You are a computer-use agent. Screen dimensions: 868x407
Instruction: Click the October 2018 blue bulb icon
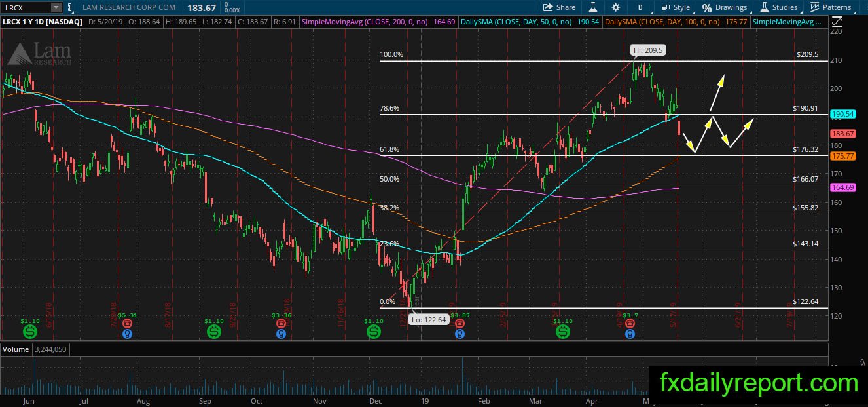[281, 334]
